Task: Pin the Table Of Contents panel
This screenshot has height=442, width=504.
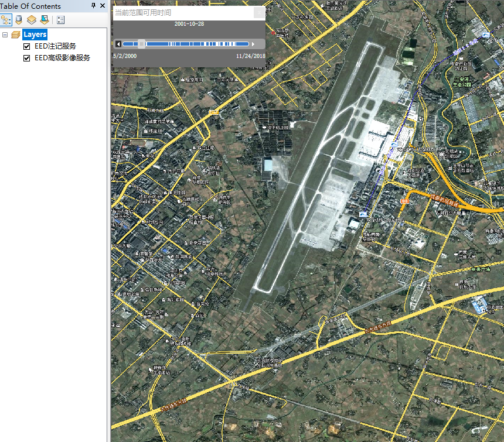Action: point(94,6)
